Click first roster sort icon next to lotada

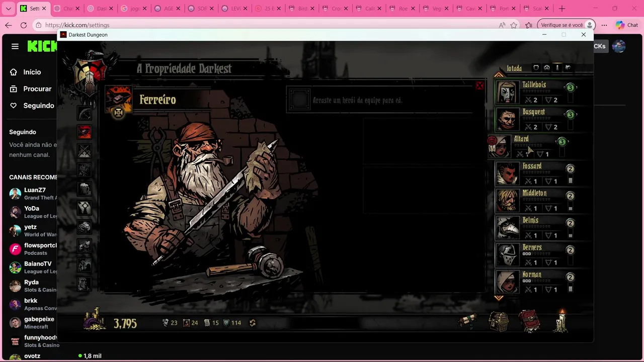536,67
